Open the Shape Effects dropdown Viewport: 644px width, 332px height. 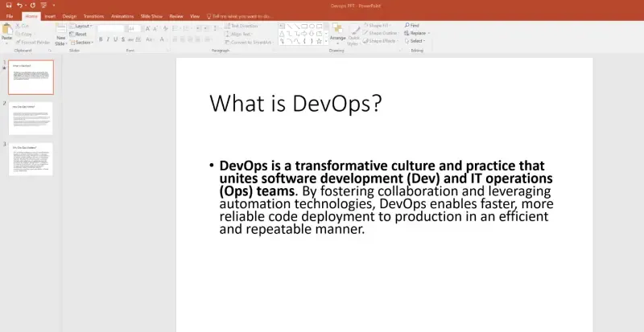[x=380, y=41]
